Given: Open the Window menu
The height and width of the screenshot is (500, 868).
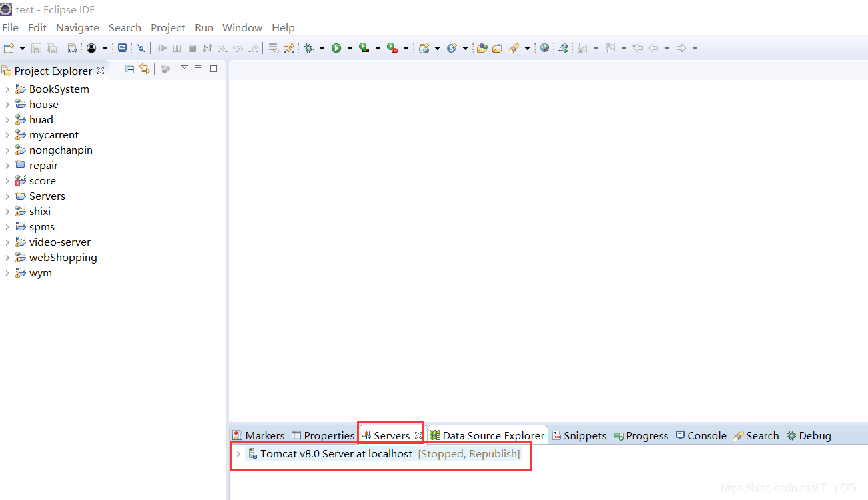Looking at the screenshot, I should click(x=242, y=27).
